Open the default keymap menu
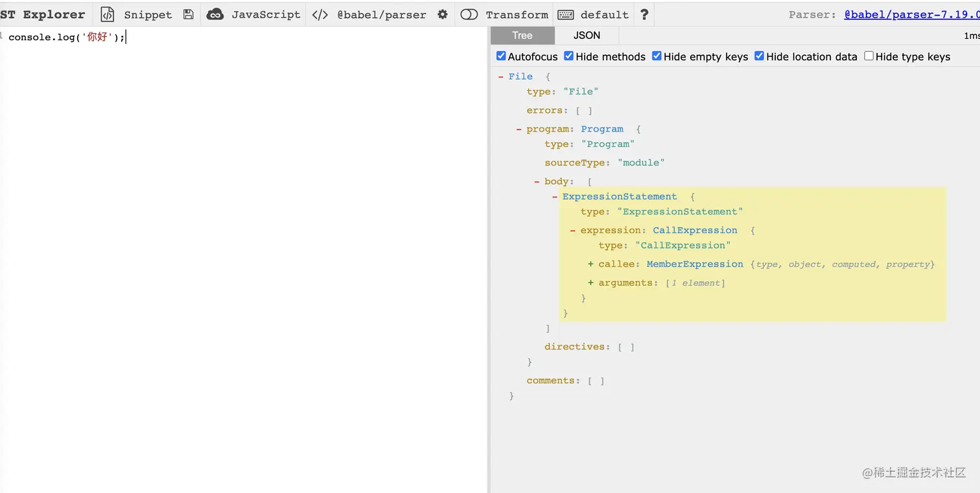 coord(604,14)
